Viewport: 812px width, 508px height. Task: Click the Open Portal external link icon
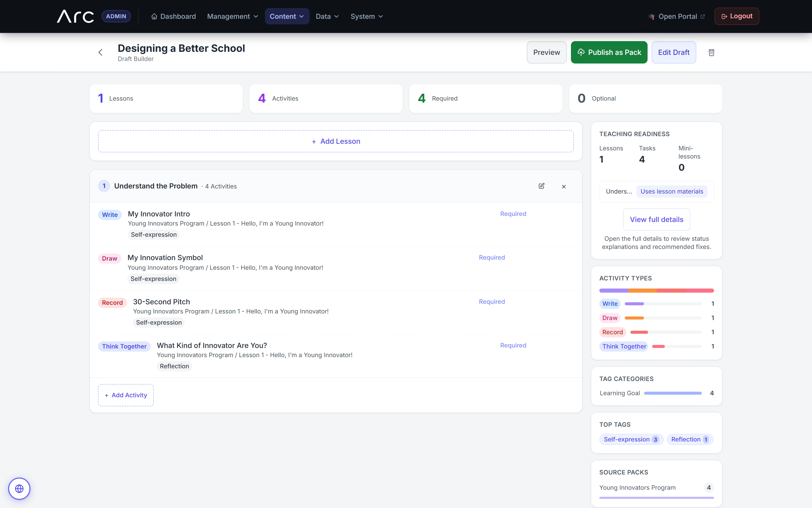[x=703, y=16]
